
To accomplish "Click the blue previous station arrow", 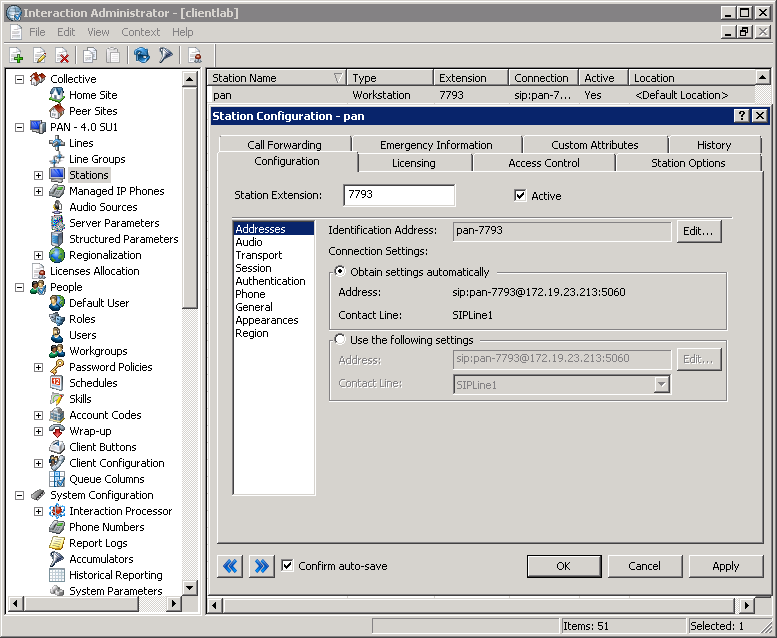I will click(x=230, y=566).
